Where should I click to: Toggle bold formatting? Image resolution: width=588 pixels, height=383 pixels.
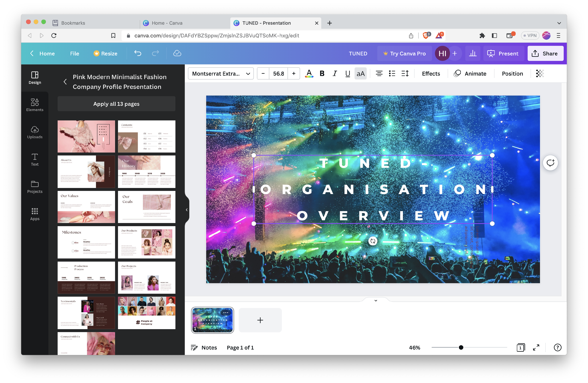coord(322,74)
